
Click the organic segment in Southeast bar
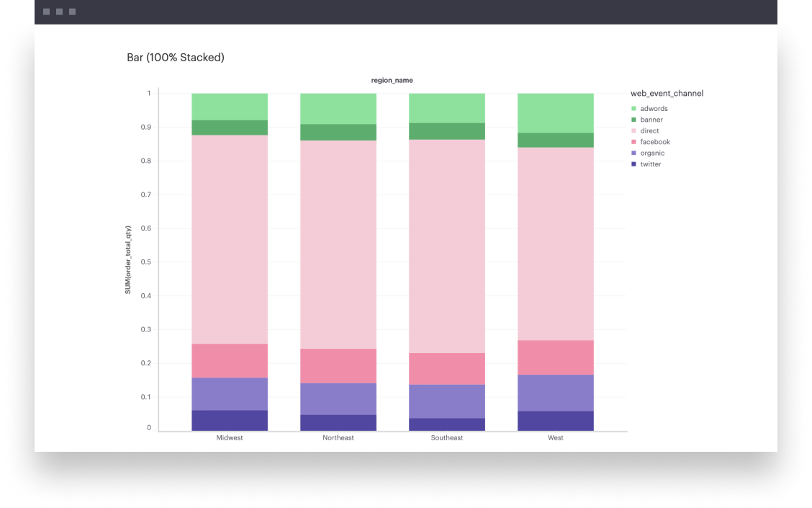point(447,401)
